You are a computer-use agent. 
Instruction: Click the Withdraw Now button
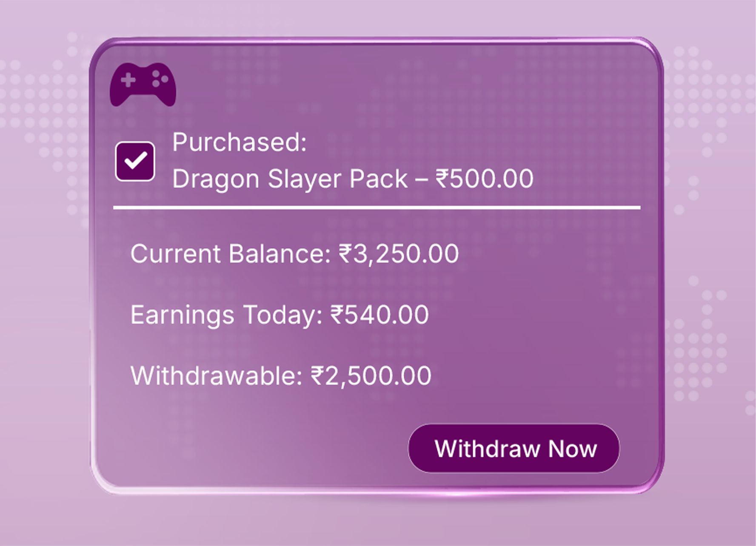click(514, 448)
